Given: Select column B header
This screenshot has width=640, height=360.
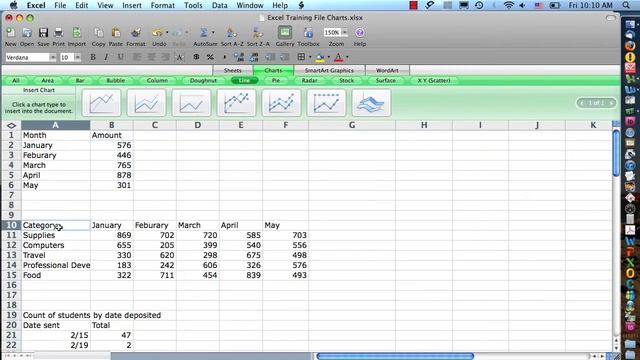Looking at the screenshot, I should pos(111,125).
